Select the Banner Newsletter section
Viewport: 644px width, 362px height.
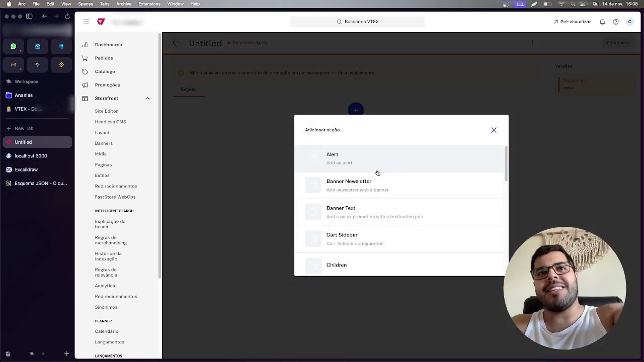pos(399,186)
